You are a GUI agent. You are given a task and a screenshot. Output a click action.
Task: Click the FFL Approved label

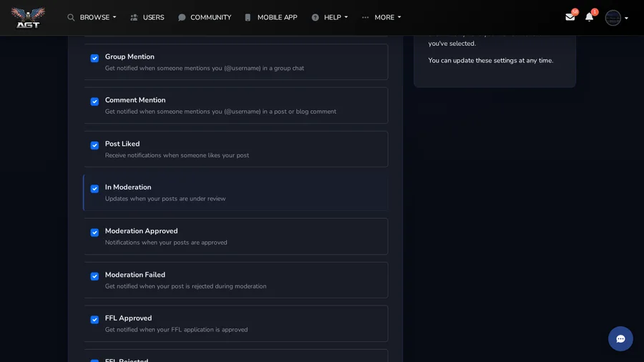(128, 318)
